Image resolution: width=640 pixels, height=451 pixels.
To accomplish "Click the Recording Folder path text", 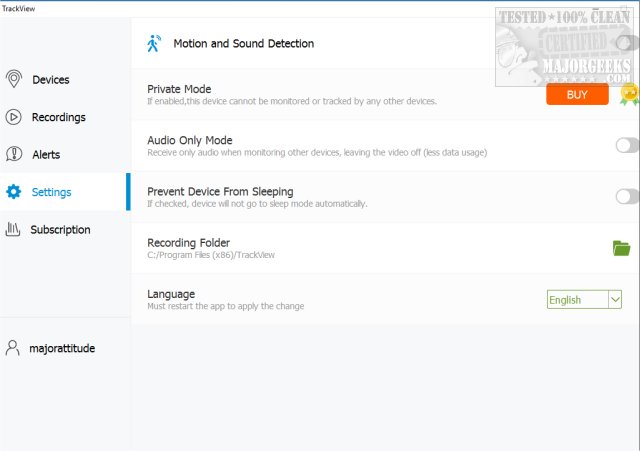I will 211,255.
